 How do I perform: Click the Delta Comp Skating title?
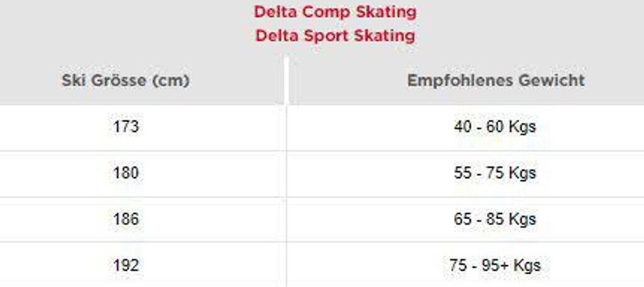click(335, 12)
